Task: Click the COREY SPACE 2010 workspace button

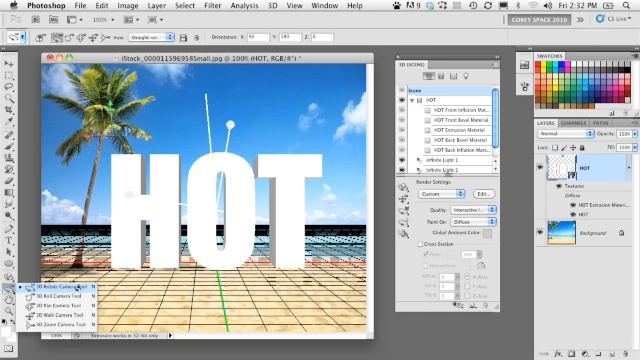Action: (539, 20)
